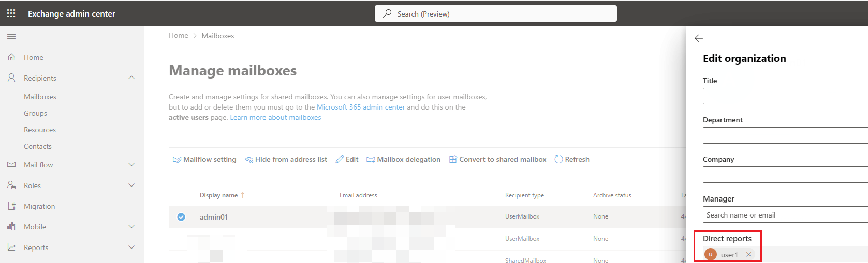The width and height of the screenshot is (868, 263).
Task: Click the Title input field
Action: coord(785,96)
